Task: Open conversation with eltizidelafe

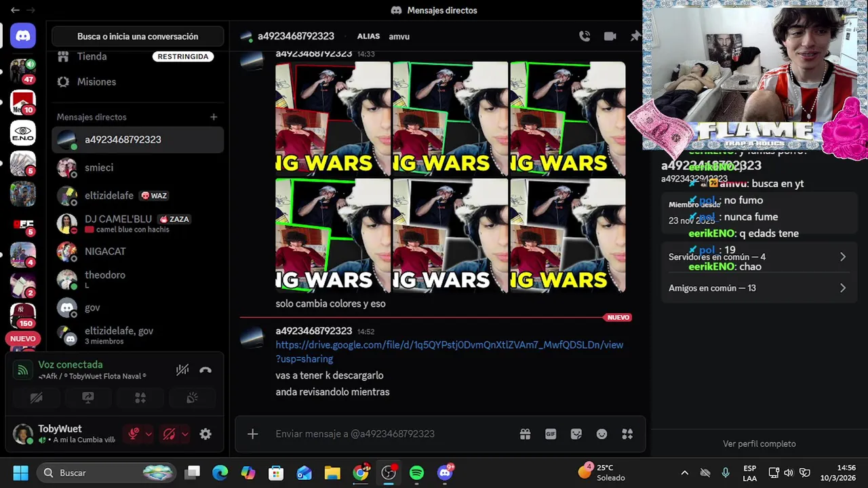Action: point(138,195)
